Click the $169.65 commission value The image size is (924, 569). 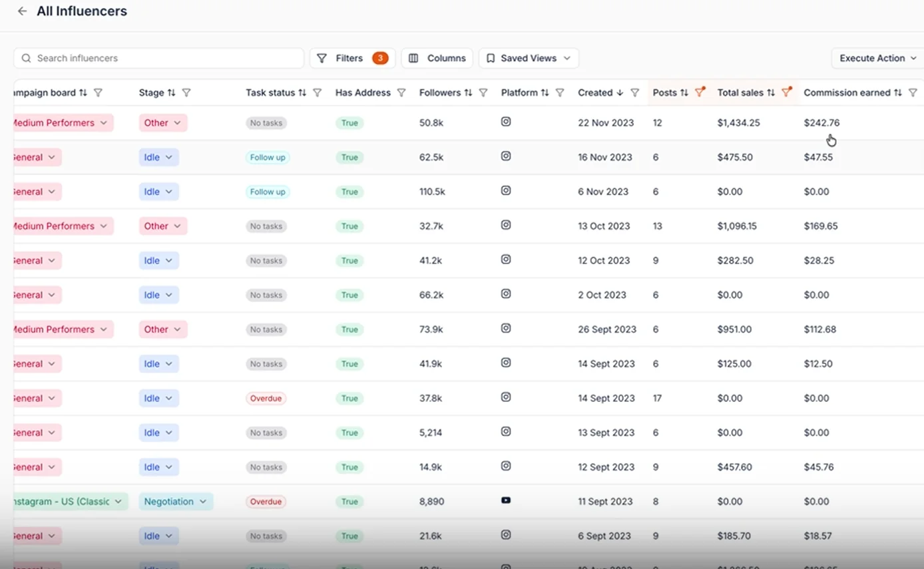(820, 226)
